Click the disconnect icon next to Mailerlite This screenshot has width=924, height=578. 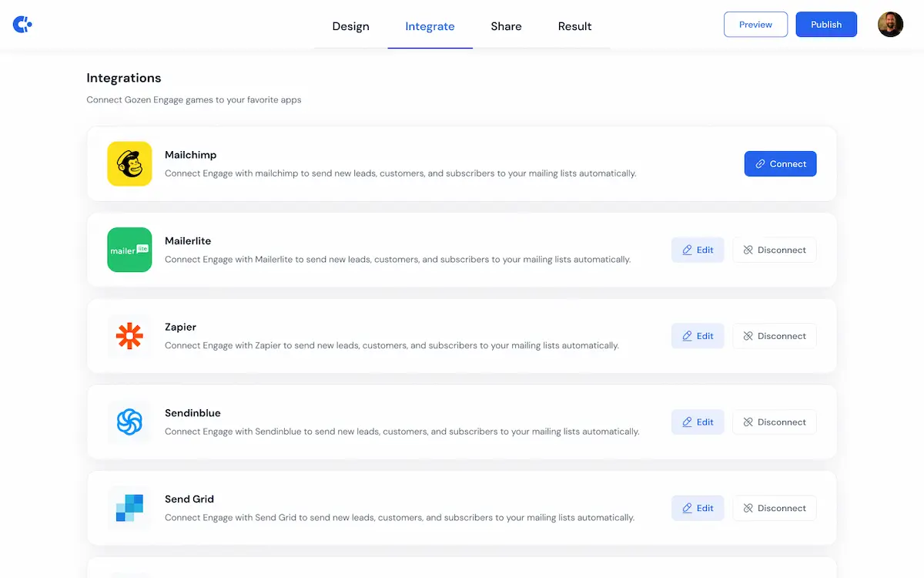[748, 250]
